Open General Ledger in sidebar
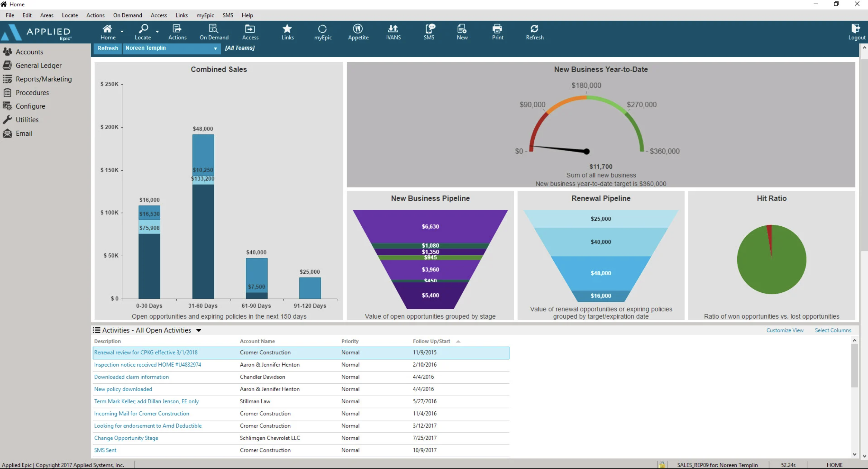This screenshot has width=868, height=469. [x=38, y=65]
